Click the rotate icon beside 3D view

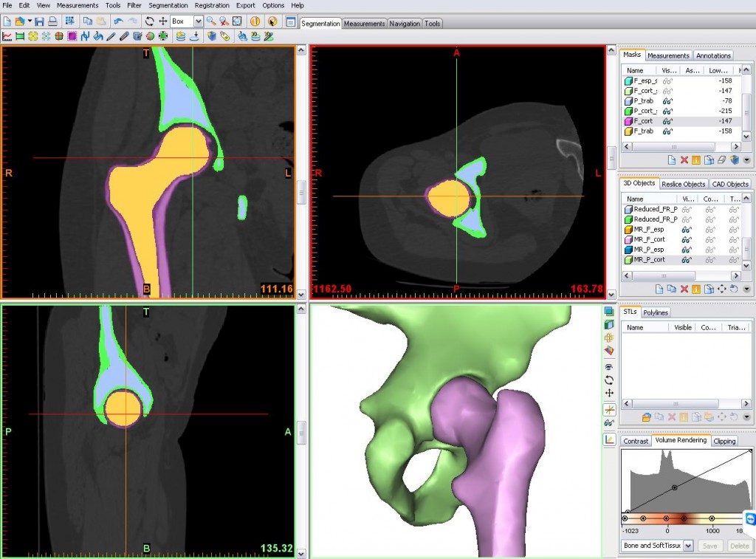[609, 380]
